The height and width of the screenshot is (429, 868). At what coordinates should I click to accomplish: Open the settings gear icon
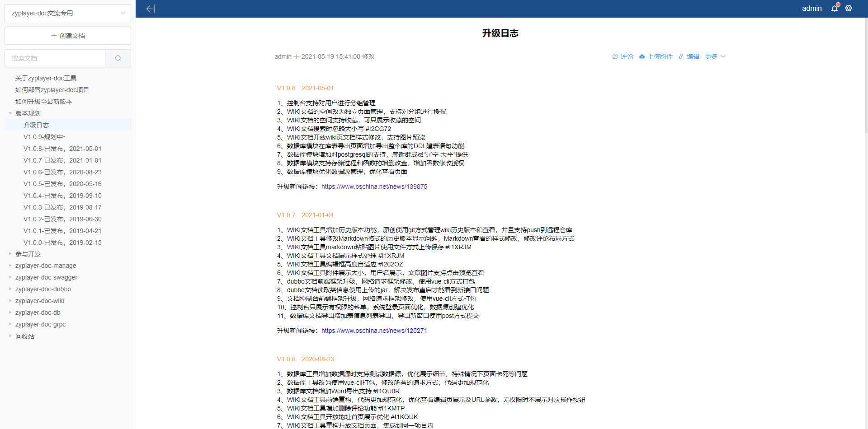[849, 8]
